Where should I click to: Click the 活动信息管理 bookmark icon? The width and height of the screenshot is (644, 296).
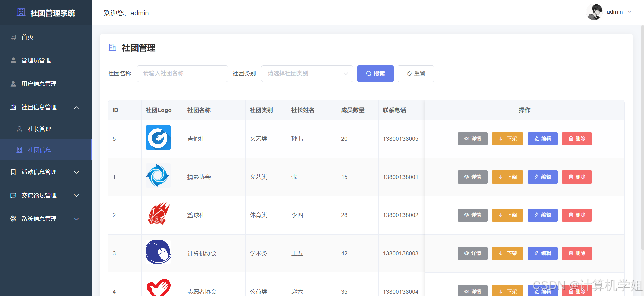click(13, 172)
